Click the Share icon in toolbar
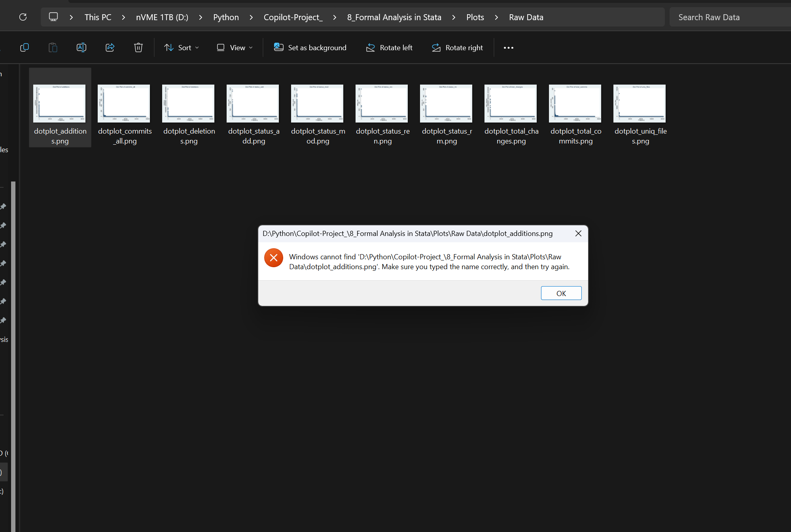 click(110, 47)
